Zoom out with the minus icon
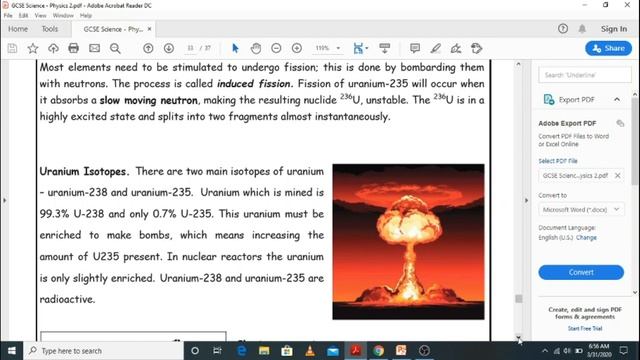The image size is (640, 360). pyautogui.click(x=276, y=48)
